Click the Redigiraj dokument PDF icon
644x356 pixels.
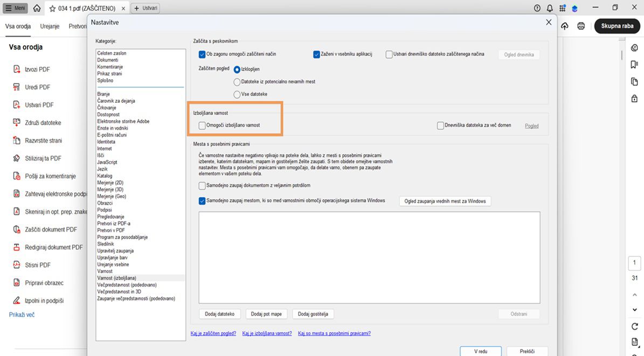[16, 247]
